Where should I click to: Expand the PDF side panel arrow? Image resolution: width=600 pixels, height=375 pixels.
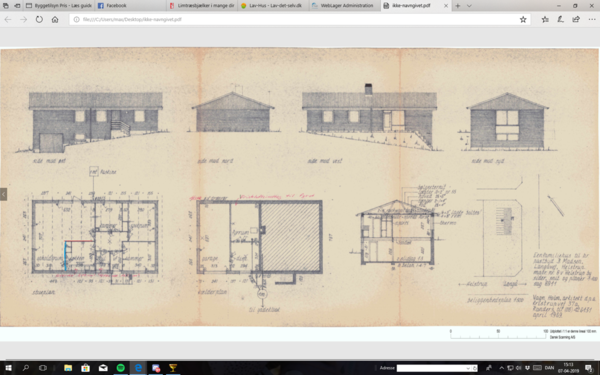click(x=3, y=194)
